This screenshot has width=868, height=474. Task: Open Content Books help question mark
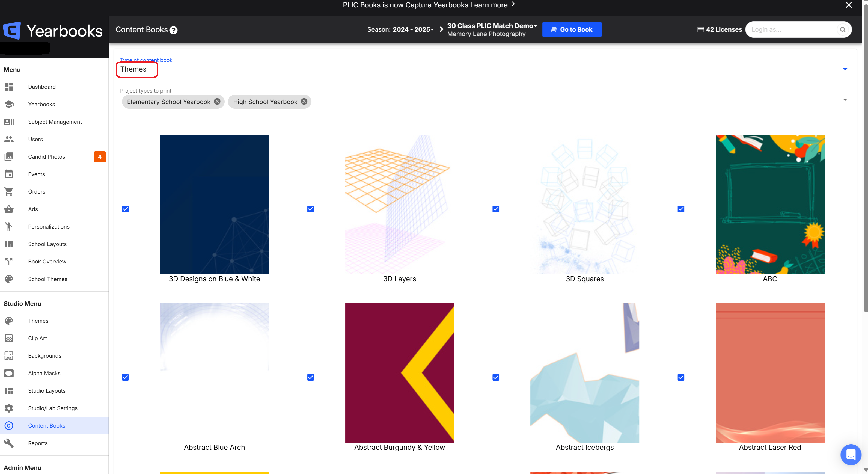pos(174,30)
